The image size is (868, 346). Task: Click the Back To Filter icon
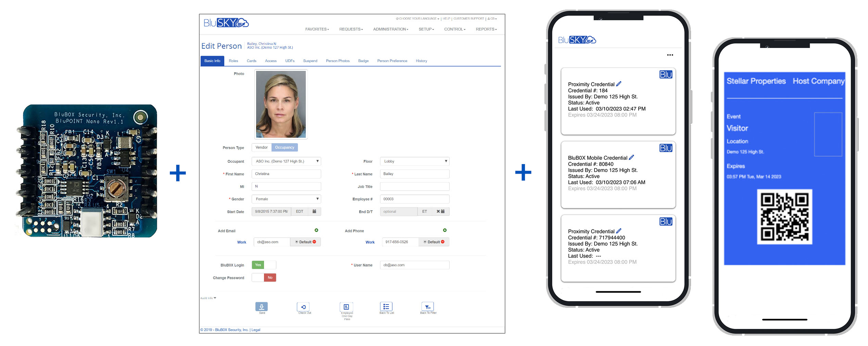pos(427,307)
